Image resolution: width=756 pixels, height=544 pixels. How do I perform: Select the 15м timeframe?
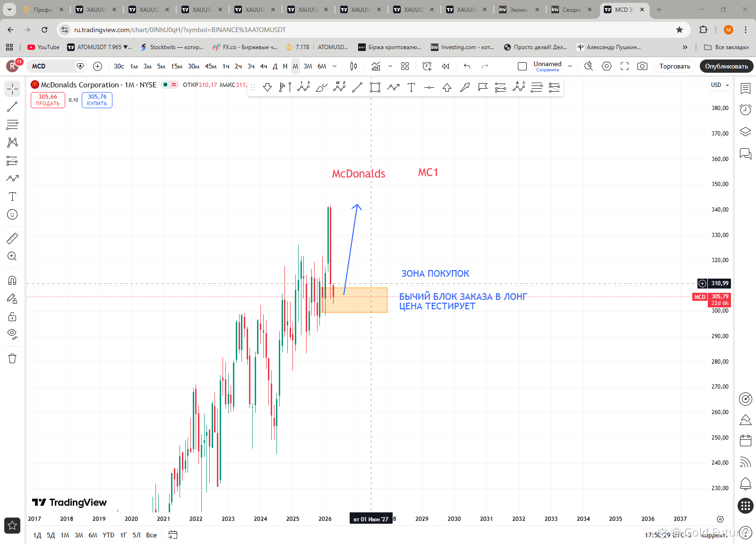(x=177, y=66)
